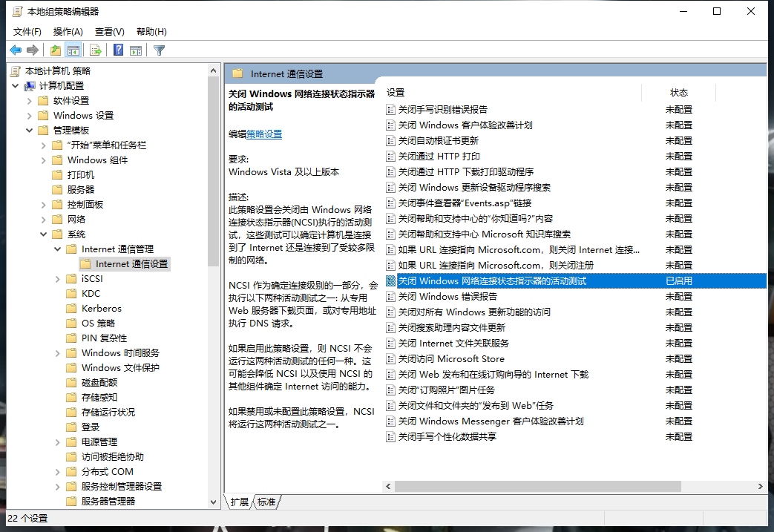This screenshot has width=774, height=532.
Task: Open the 策略设置 edit link
Action: pyautogui.click(x=264, y=134)
